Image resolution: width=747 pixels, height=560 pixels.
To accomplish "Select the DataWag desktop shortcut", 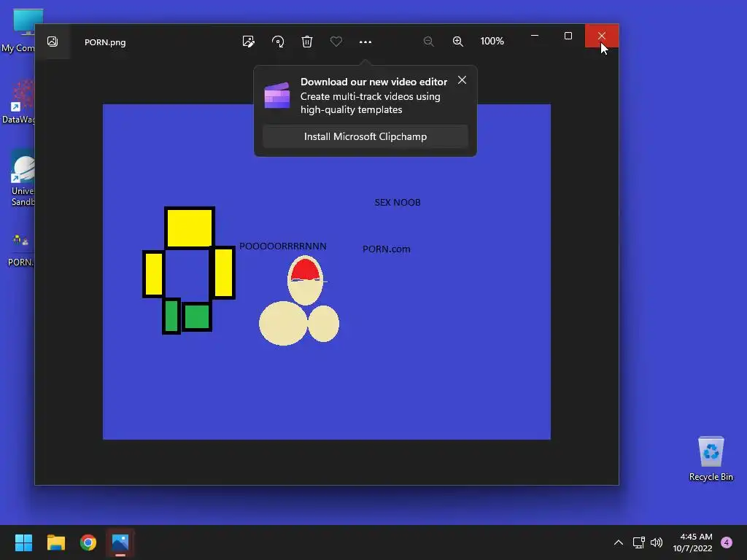I will pos(18,101).
